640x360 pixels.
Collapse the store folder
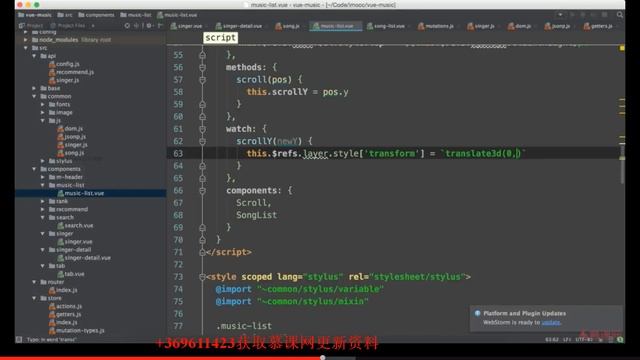pyautogui.click(x=34, y=298)
